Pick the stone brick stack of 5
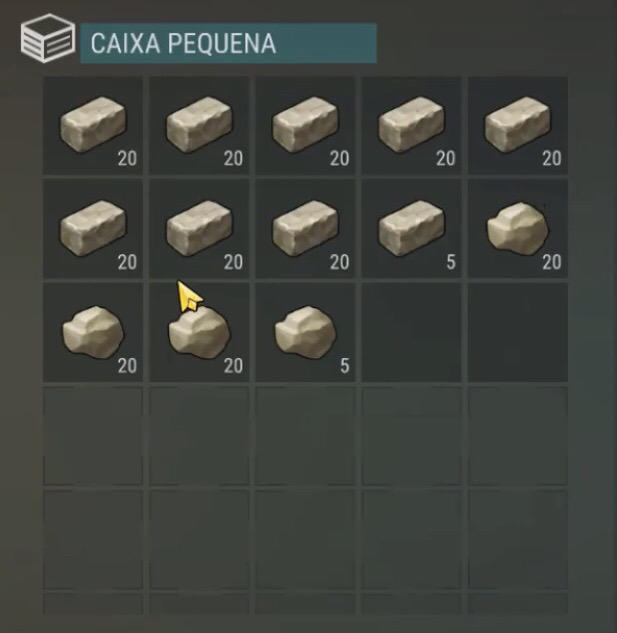The image size is (617, 633). point(411,229)
